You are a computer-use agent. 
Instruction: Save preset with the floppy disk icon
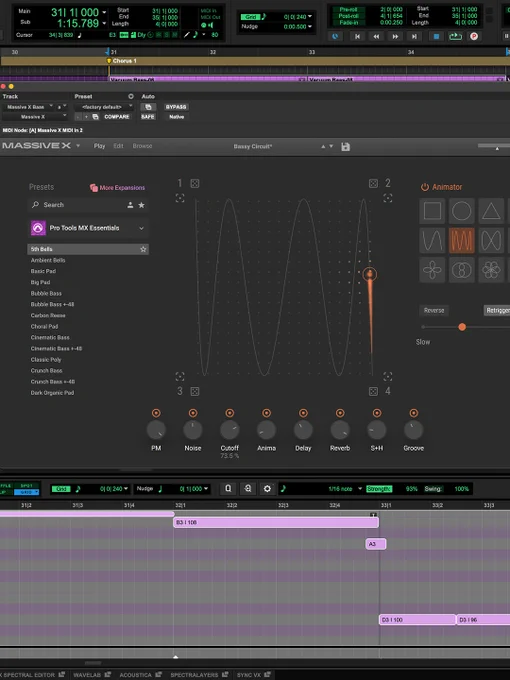345,147
